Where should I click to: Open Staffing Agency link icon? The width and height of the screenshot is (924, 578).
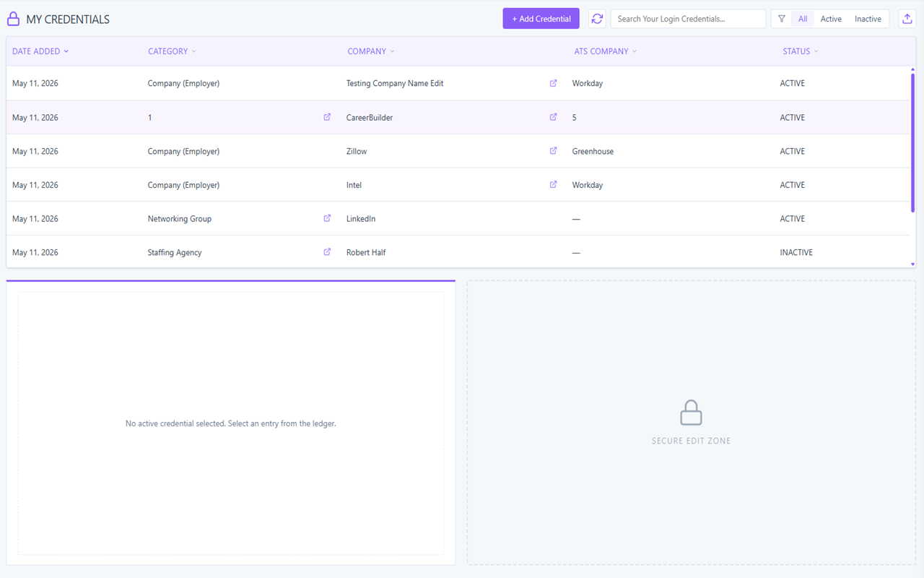(327, 252)
